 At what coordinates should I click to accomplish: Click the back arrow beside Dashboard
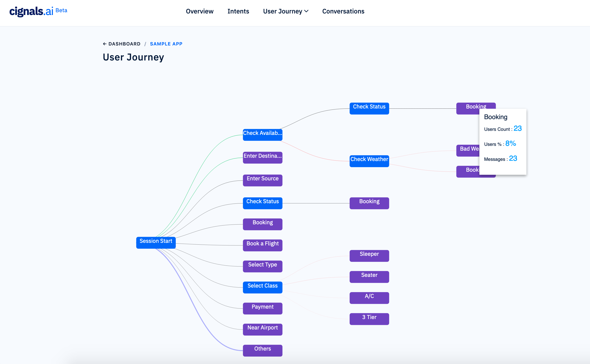pos(105,44)
